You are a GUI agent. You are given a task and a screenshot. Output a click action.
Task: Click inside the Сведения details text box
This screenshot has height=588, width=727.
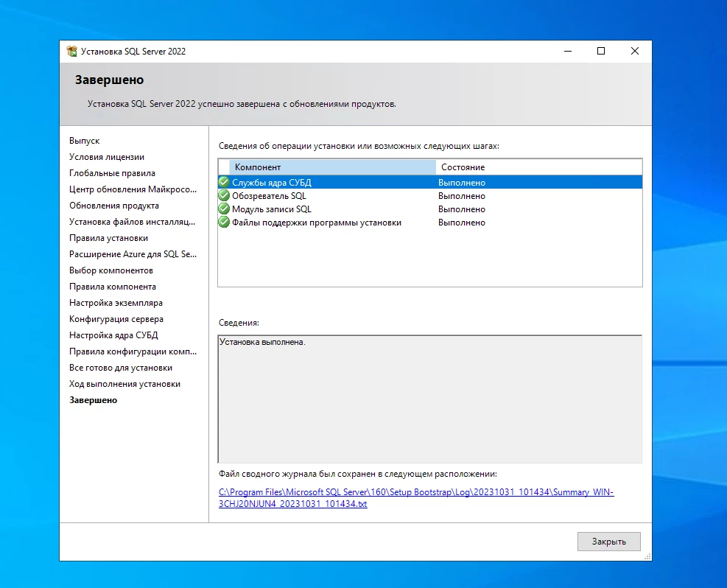(429, 398)
